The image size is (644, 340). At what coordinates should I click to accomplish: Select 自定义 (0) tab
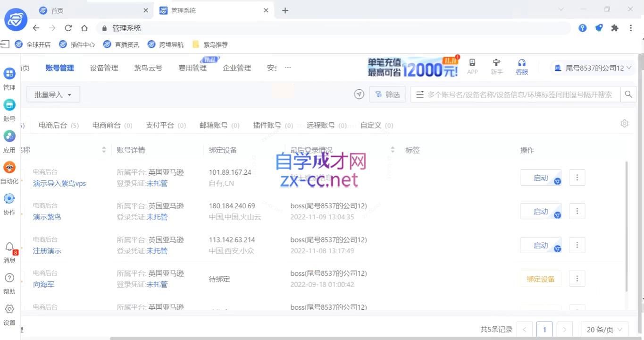coord(376,125)
